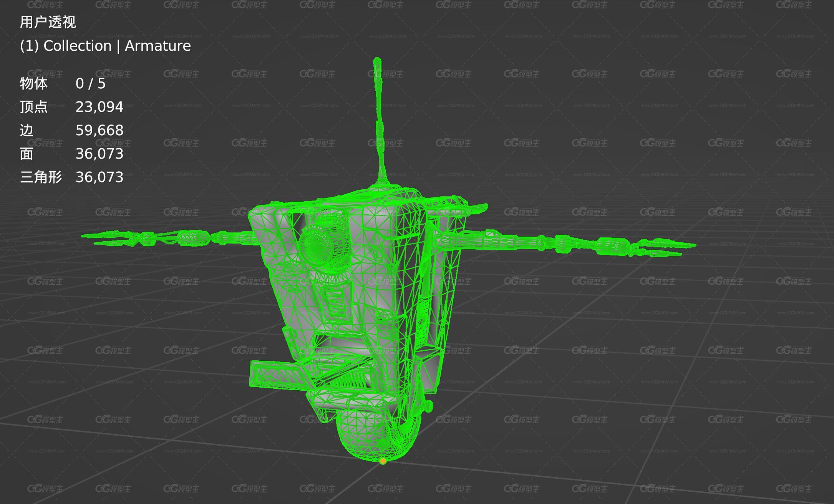
Task: Click the '顶点' statistics label
Action: coord(34,107)
